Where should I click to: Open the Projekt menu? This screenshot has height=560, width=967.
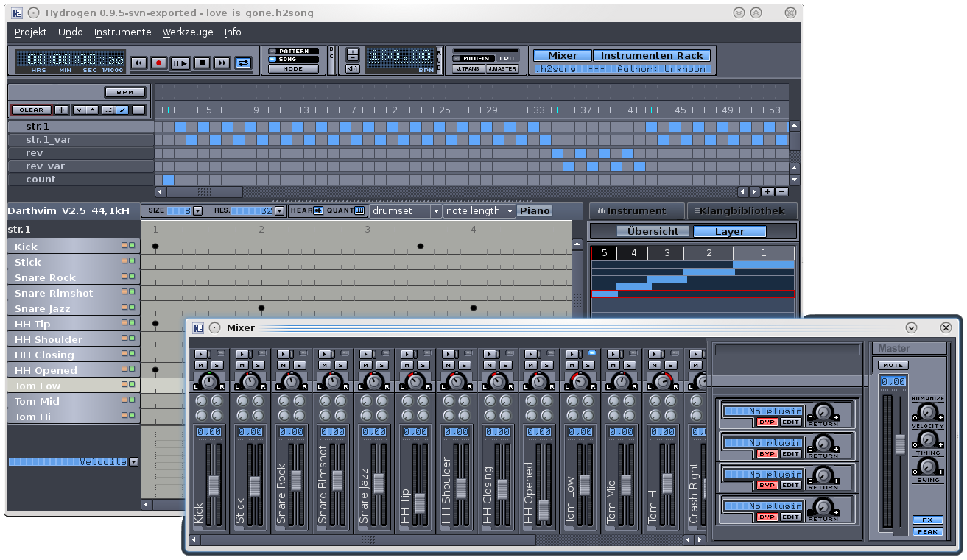click(29, 32)
